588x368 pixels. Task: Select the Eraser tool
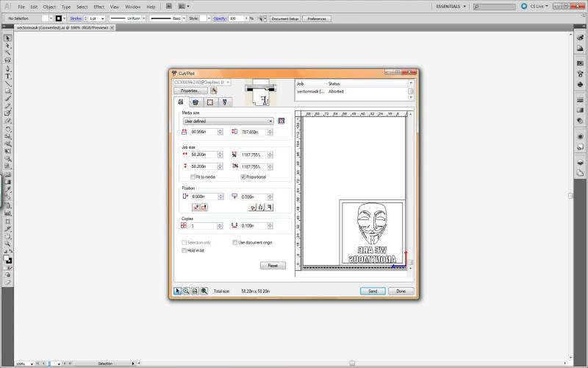tap(7, 121)
